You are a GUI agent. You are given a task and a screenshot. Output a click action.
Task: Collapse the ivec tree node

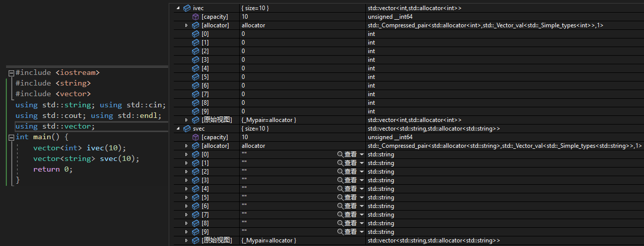pos(178,8)
